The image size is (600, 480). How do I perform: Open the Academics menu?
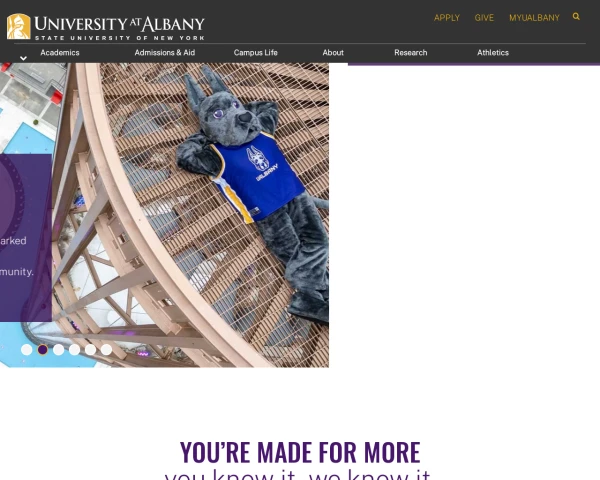point(60,53)
